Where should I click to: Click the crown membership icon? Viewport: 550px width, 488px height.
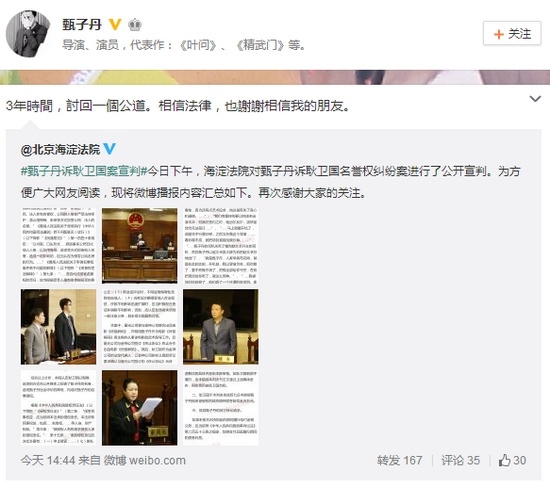click(135, 25)
